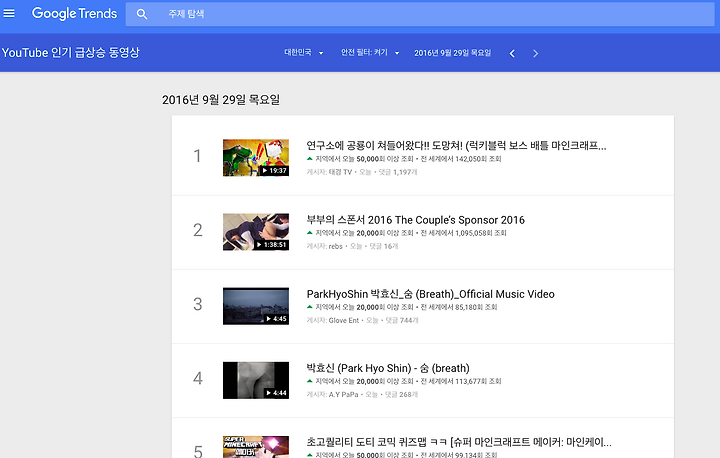Open thumbnail of rank 5 Minecraft video
The width and height of the screenshot is (720, 458).
tap(256, 447)
